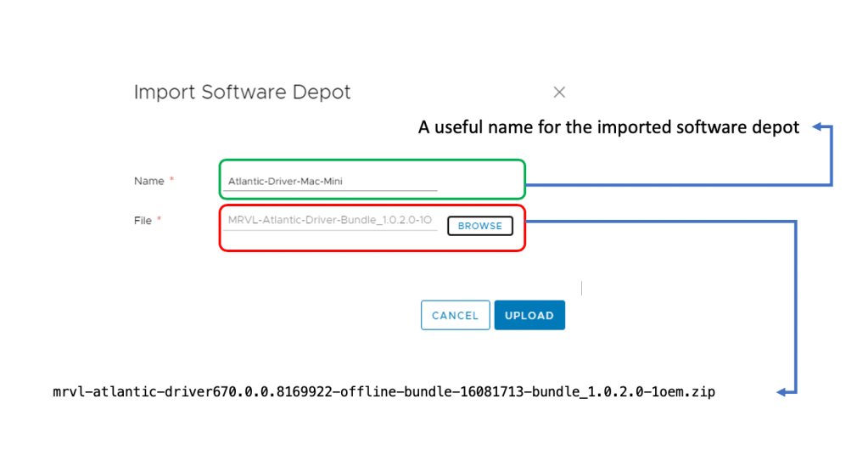Click the red asterisk beside Name
868x472 pixels.
pyautogui.click(x=172, y=180)
